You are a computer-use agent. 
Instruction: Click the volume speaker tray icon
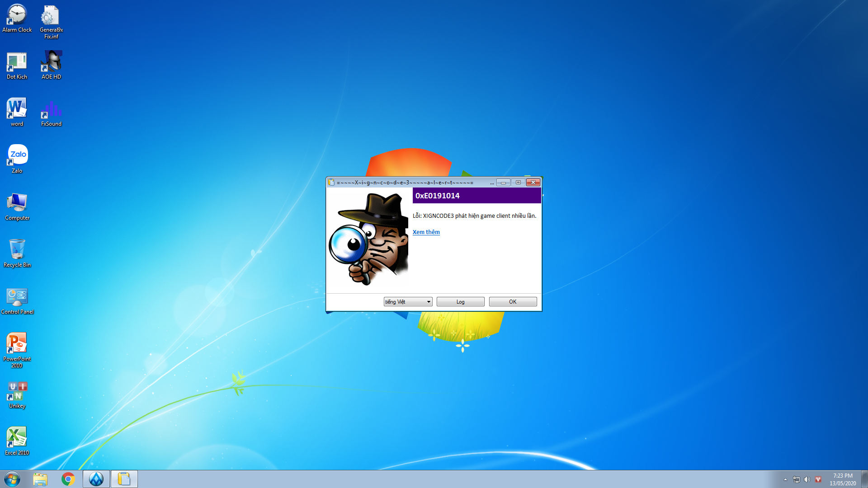[807, 479]
